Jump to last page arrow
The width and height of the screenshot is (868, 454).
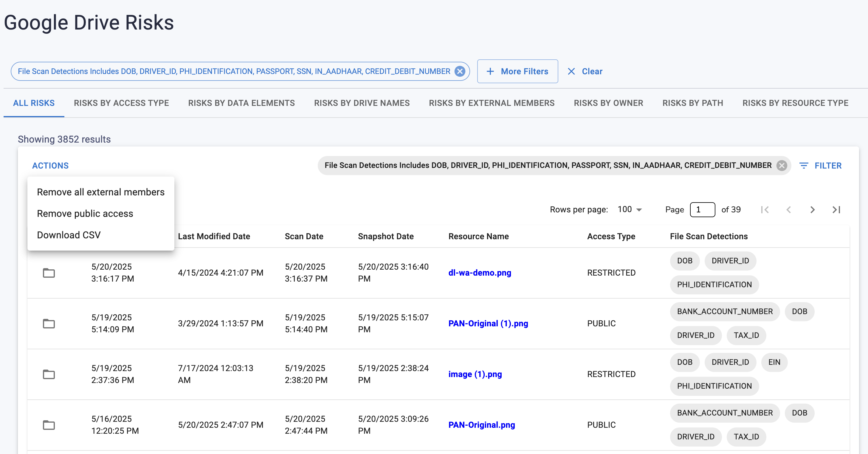coord(836,209)
